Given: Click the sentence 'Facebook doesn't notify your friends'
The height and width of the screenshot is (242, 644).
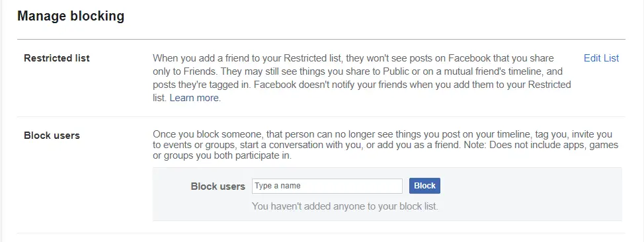Looking at the screenshot, I should point(362,91).
